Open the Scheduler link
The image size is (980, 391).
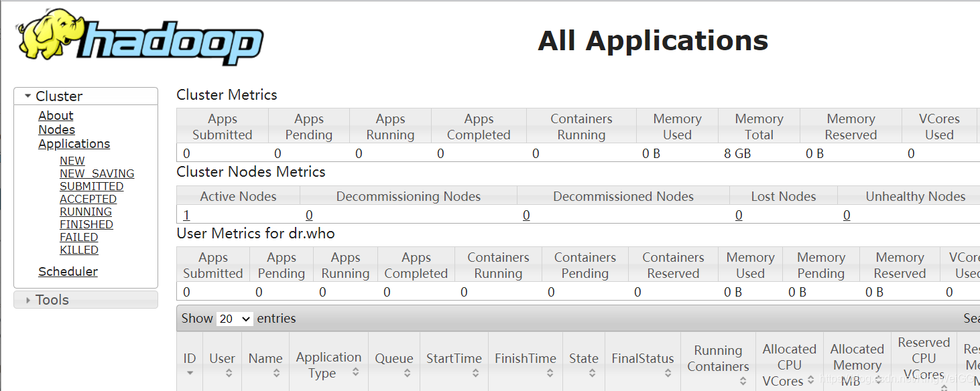point(68,272)
